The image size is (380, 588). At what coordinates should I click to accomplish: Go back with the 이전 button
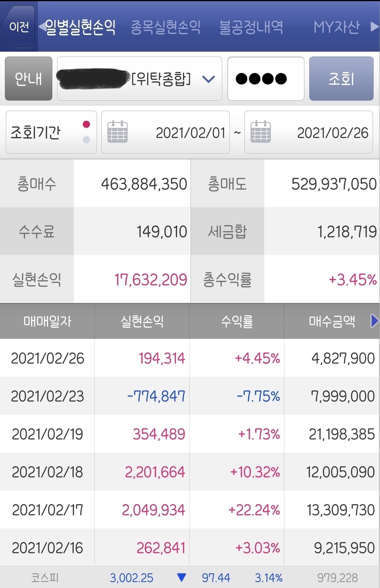click(x=19, y=27)
